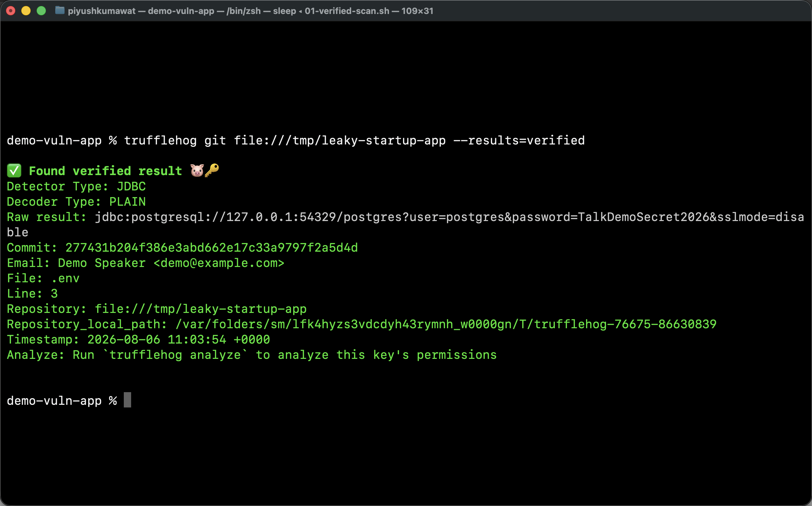Viewport: 812px width, 506px height.
Task: Click the commit hash 277431b204f386e3...
Action: [x=211, y=248]
